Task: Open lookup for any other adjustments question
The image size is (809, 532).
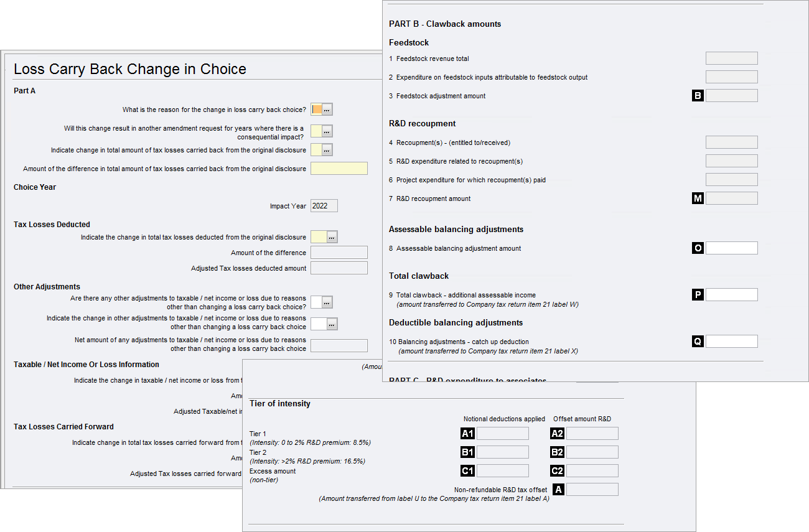Action: click(x=327, y=302)
